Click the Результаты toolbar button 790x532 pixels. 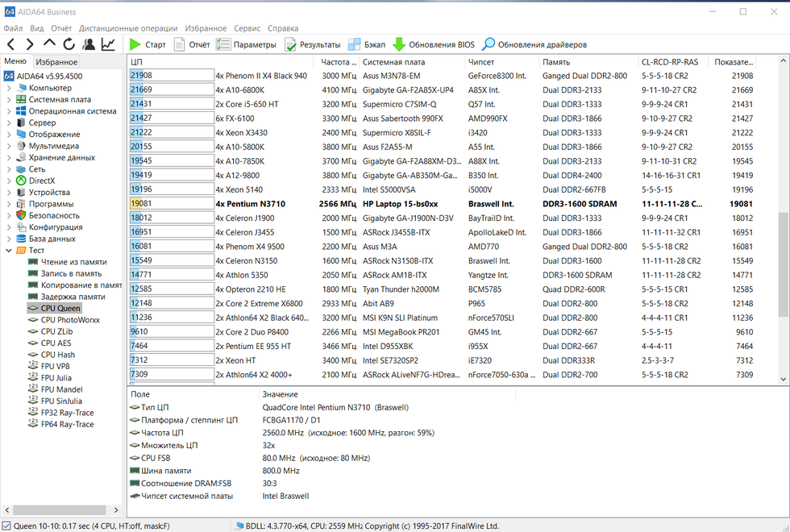(x=313, y=44)
